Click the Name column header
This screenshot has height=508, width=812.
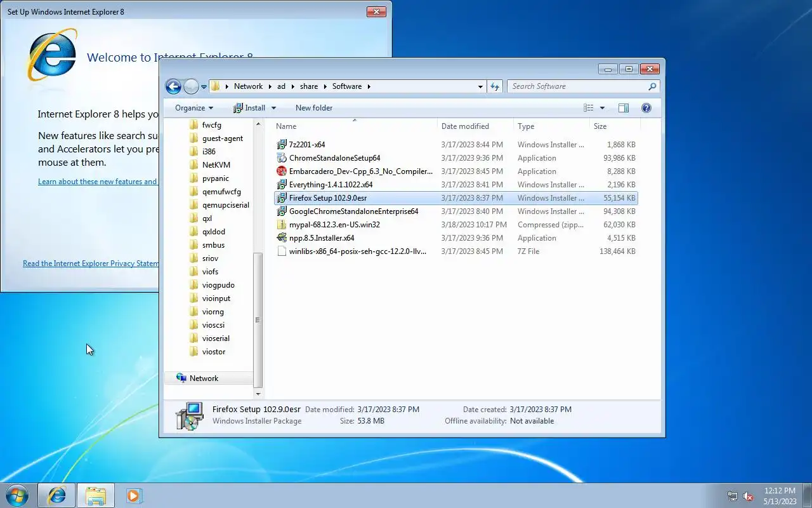point(354,126)
